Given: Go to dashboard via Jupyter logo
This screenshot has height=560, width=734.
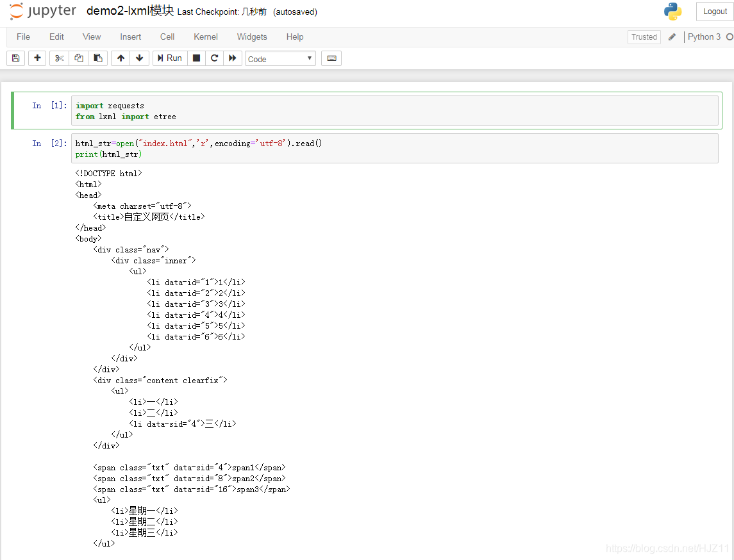Looking at the screenshot, I should coord(42,12).
